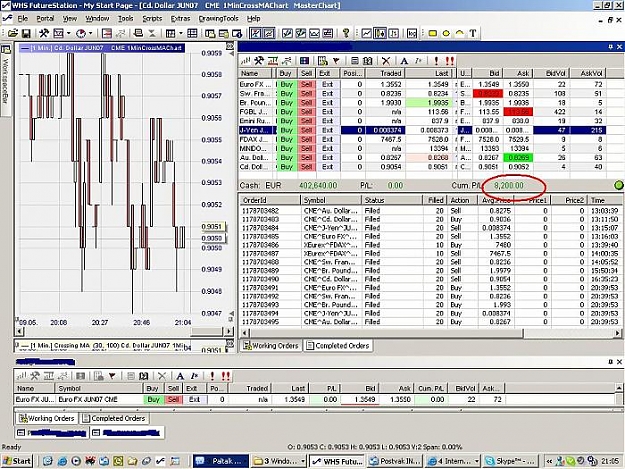Switch to Working Orders tab in upper panel
The width and height of the screenshot is (625, 469).
tap(271, 345)
